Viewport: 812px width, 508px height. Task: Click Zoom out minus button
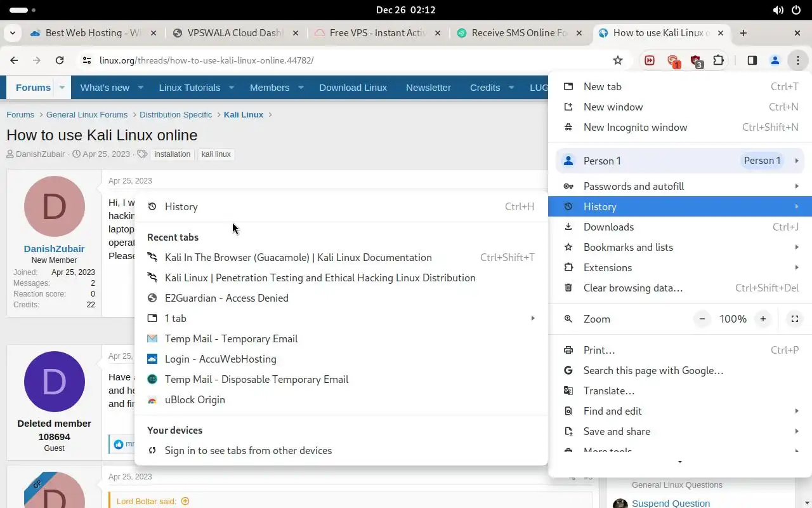pos(702,319)
